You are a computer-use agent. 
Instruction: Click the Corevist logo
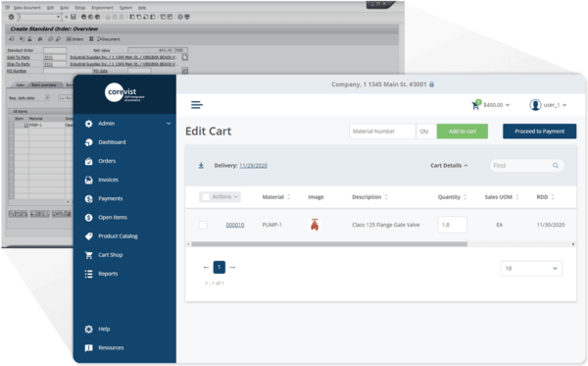pyautogui.click(x=123, y=93)
